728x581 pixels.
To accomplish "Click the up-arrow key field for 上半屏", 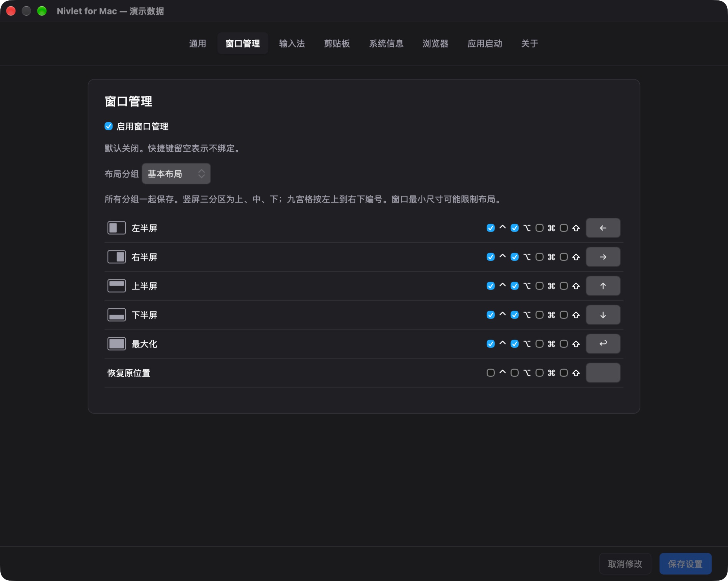I will (603, 286).
